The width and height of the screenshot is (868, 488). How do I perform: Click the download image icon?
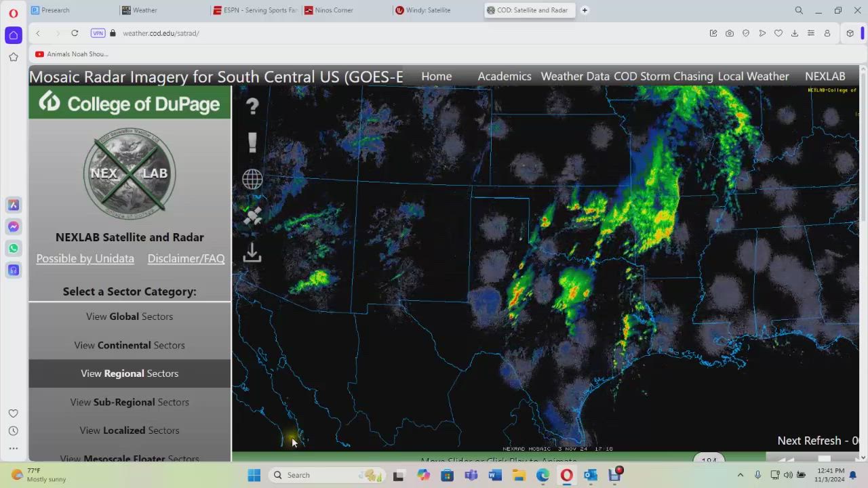(x=252, y=253)
